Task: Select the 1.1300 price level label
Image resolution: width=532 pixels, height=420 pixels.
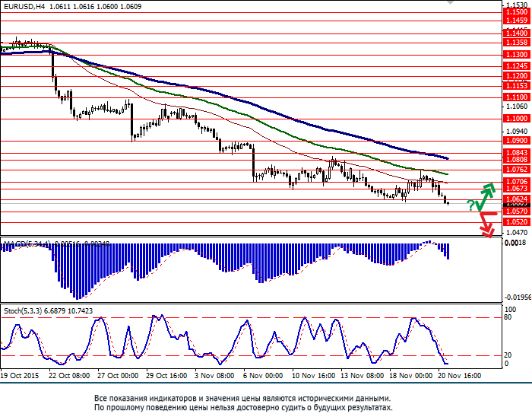Action: [517, 55]
